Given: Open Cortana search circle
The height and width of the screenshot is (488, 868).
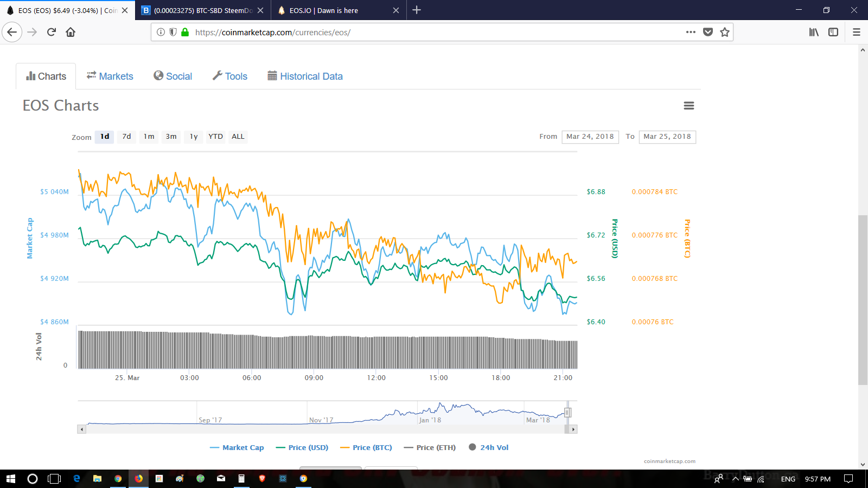Looking at the screenshot, I should pyautogui.click(x=33, y=479).
